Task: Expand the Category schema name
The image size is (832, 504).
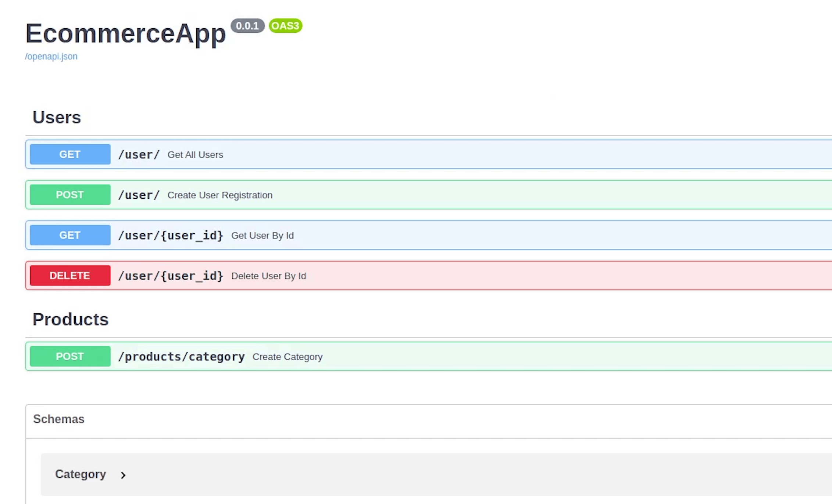Action: click(81, 474)
